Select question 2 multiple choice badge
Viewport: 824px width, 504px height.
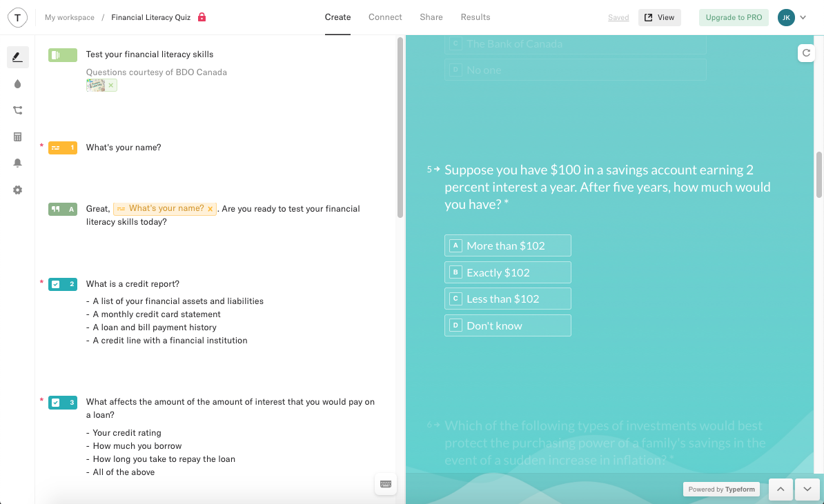[63, 284]
